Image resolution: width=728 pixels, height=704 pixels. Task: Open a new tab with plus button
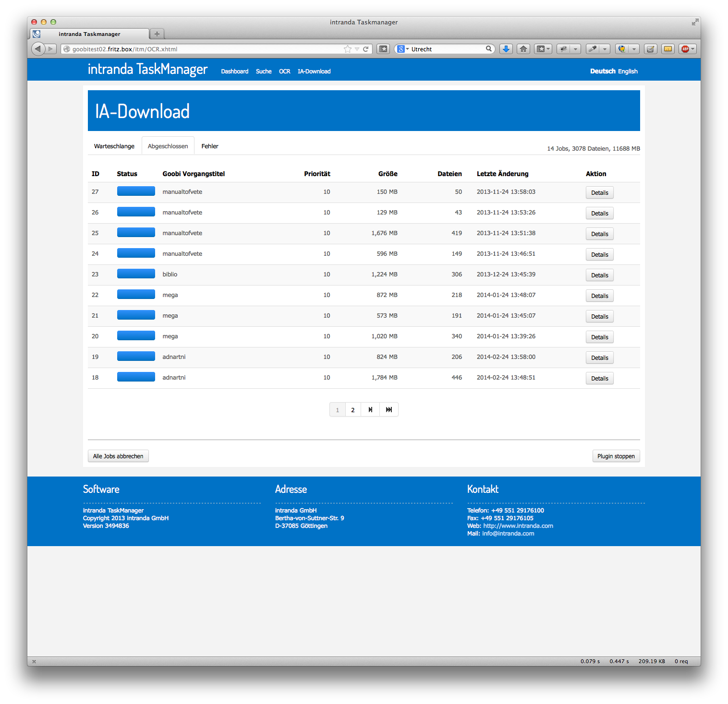tap(157, 34)
